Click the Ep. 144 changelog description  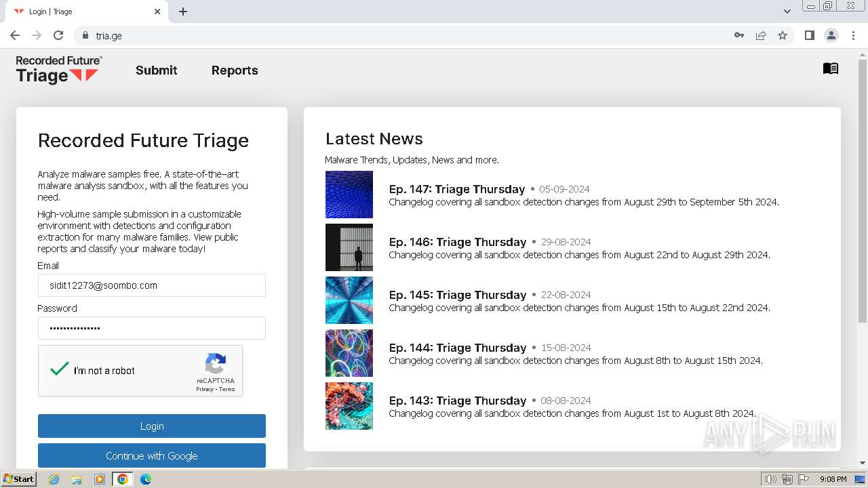point(576,361)
